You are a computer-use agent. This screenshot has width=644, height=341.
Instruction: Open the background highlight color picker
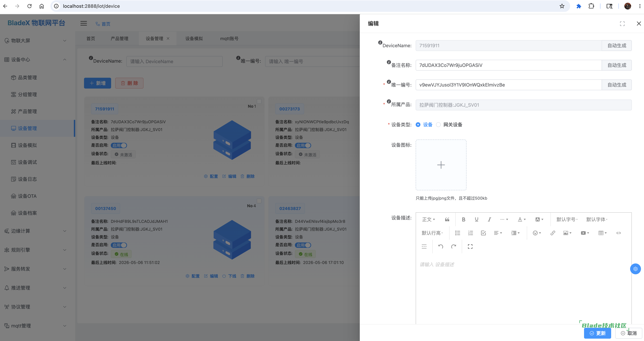(x=539, y=219)
